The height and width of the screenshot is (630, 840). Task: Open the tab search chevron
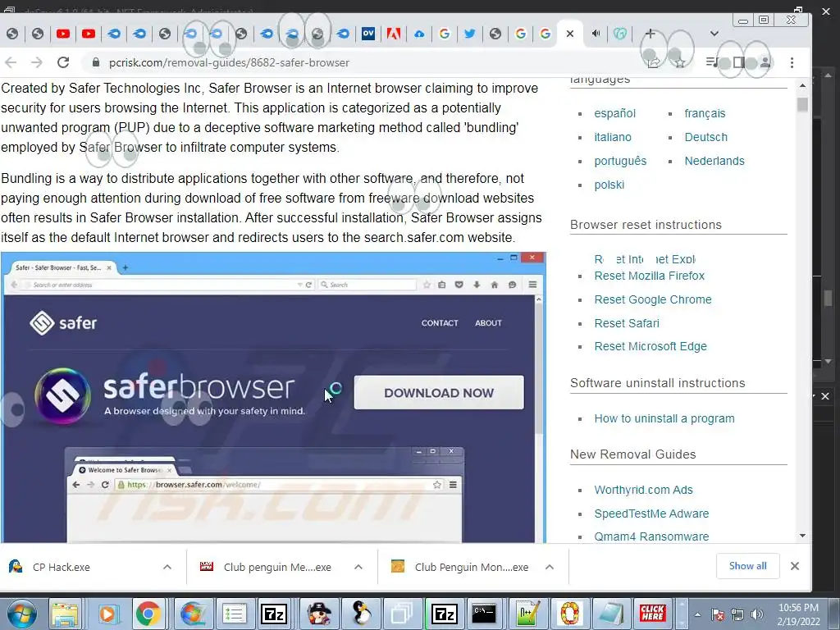pyautogui.click(x=714, y=34)
